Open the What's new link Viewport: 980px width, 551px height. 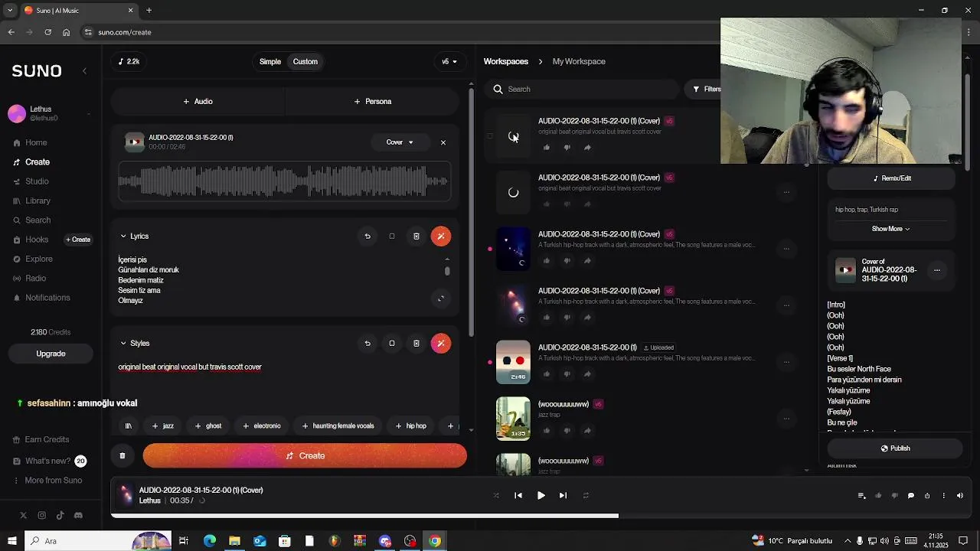pos(49,461)
